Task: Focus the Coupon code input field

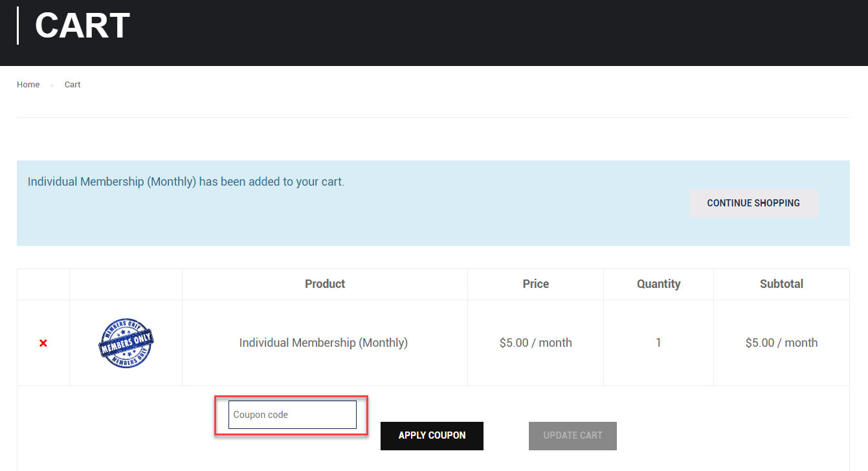Action: coord(292,415)
